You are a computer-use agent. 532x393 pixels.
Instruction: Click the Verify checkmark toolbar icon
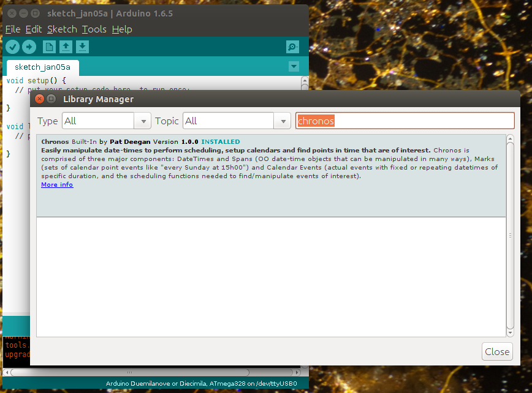click(x=12, y=47)
